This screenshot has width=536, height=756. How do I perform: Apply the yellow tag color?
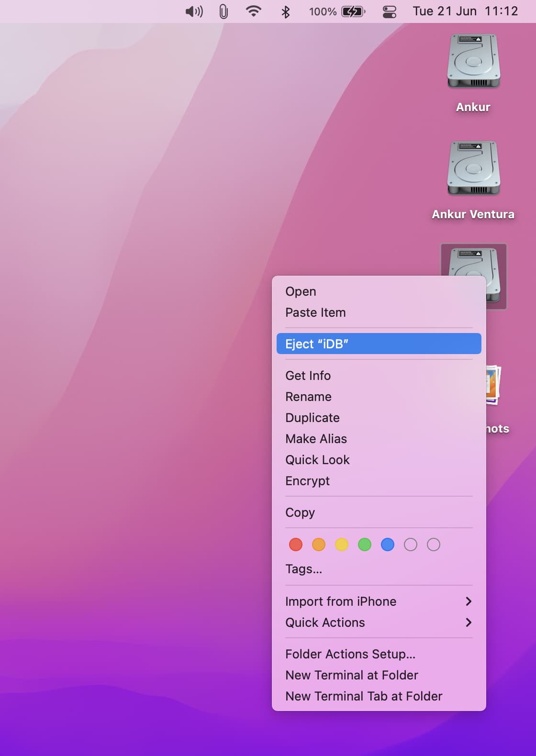(342, 545)
